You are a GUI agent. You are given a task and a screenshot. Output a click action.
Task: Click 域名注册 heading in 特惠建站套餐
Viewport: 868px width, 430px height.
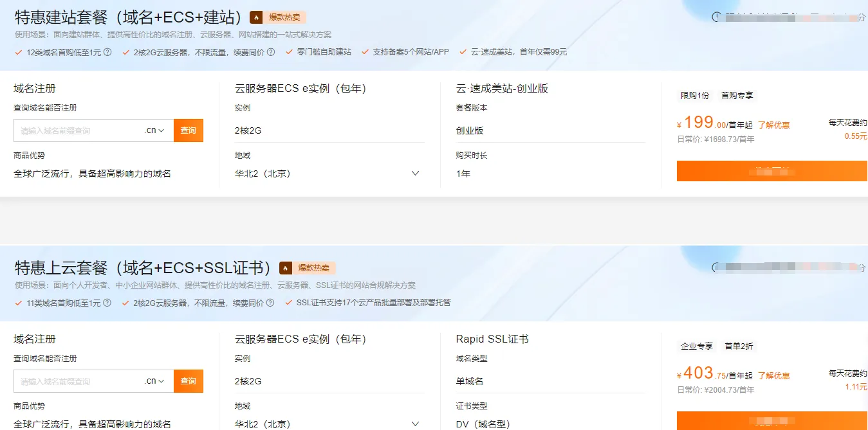pos(35,89)
